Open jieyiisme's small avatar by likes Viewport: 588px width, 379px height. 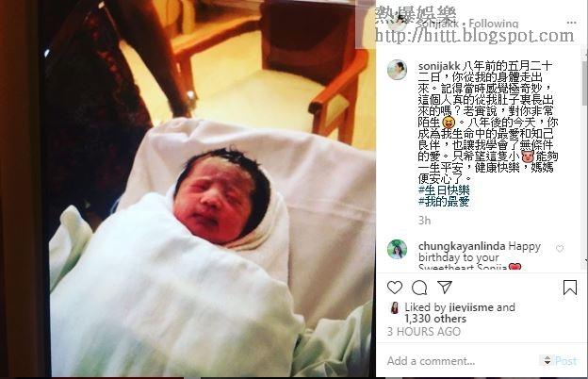click(x=395, y=307)
